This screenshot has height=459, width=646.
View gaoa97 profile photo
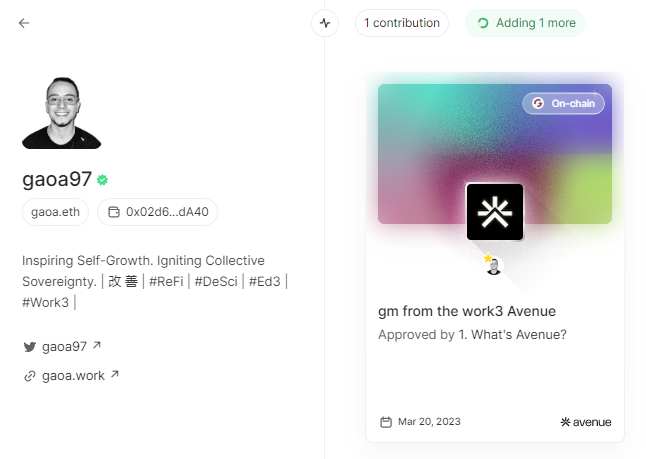[61, 113]
